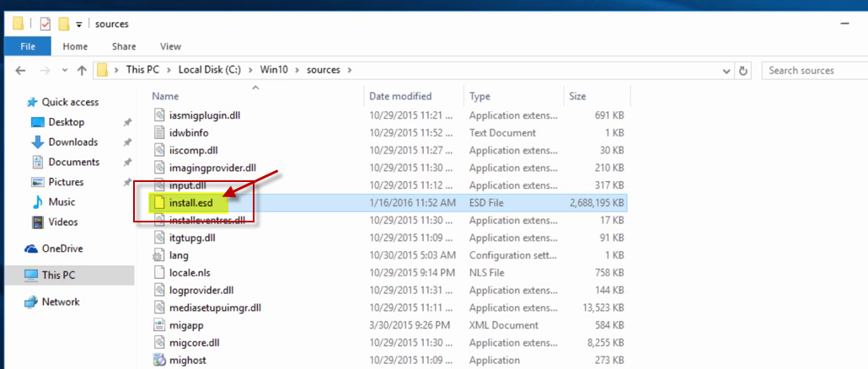Expand the chevron after sources breadcrumb
Screen dimensions: 868x369
click(349, 70)
